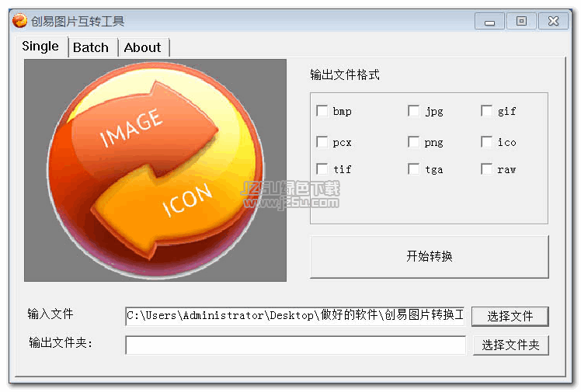Enable the jpg output format
581x392 pixels.
click(413, 111)
